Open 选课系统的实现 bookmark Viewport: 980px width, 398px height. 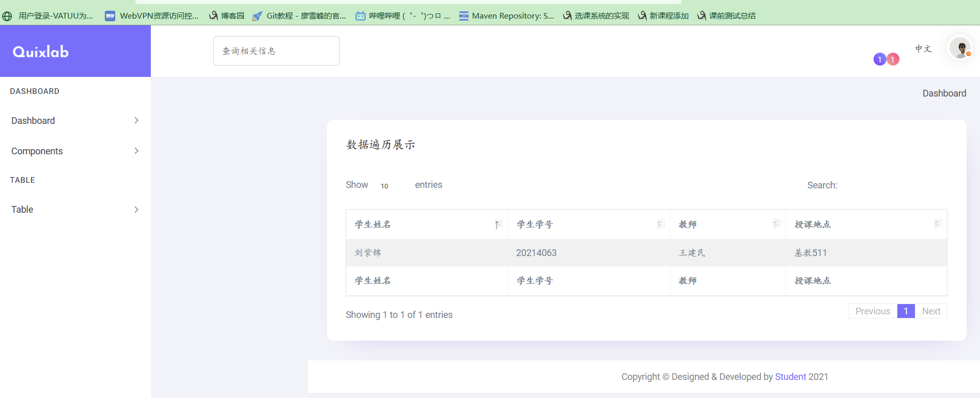pyautogui.click(x=596, y=16)
